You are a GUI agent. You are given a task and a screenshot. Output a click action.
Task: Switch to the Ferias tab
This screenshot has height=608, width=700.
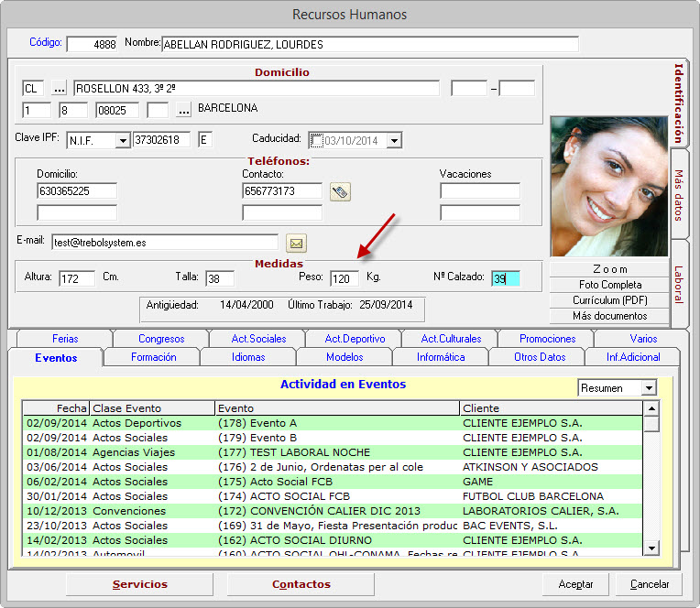(x=65, y=339)
